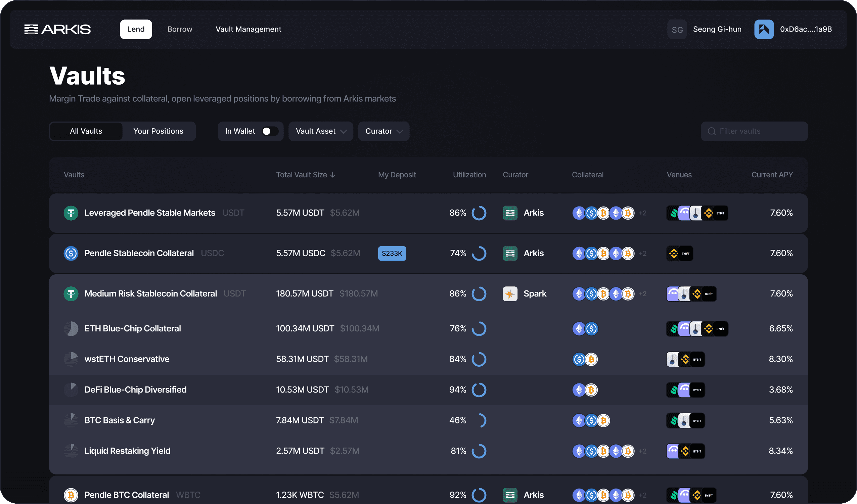Click the SG user initials avatar
857x504 pixels.
(x=677, y=30)
